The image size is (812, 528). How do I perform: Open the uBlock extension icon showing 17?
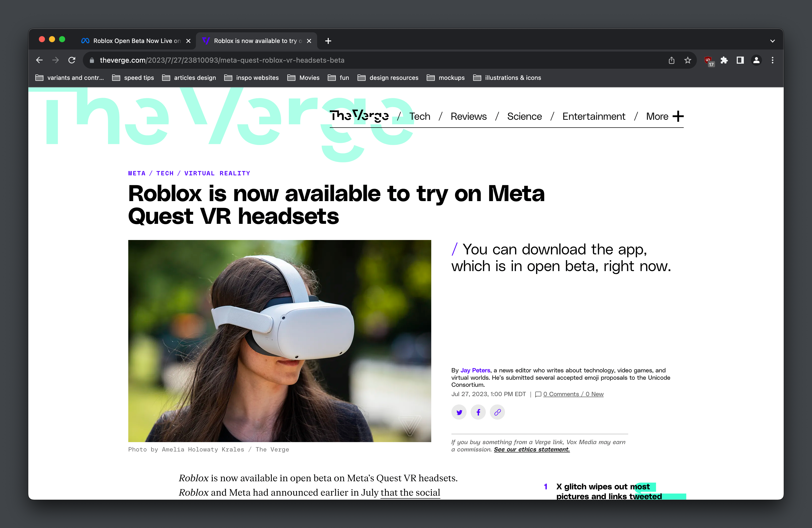point(709,61)
